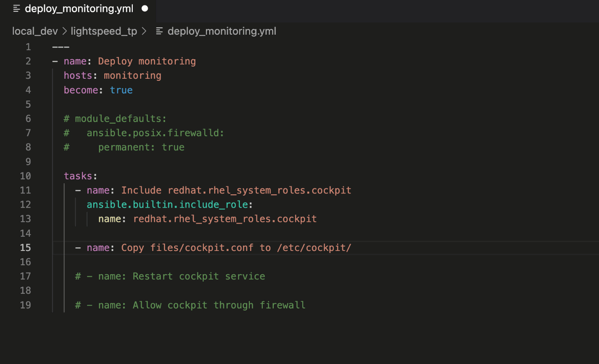
Task: Click the 'Allow cockpit through firewall' comment
Action: [219, 305]
